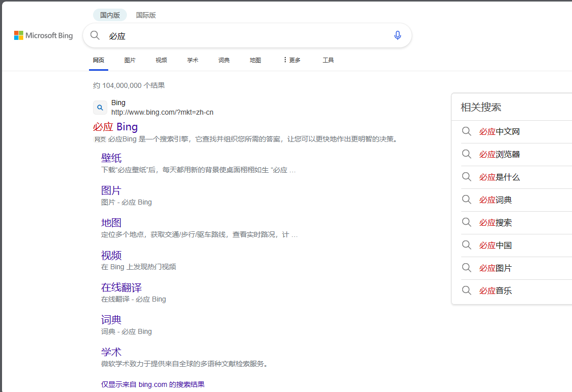
Task: Click the search magnifier icon in search box
Action: [95, 35]
